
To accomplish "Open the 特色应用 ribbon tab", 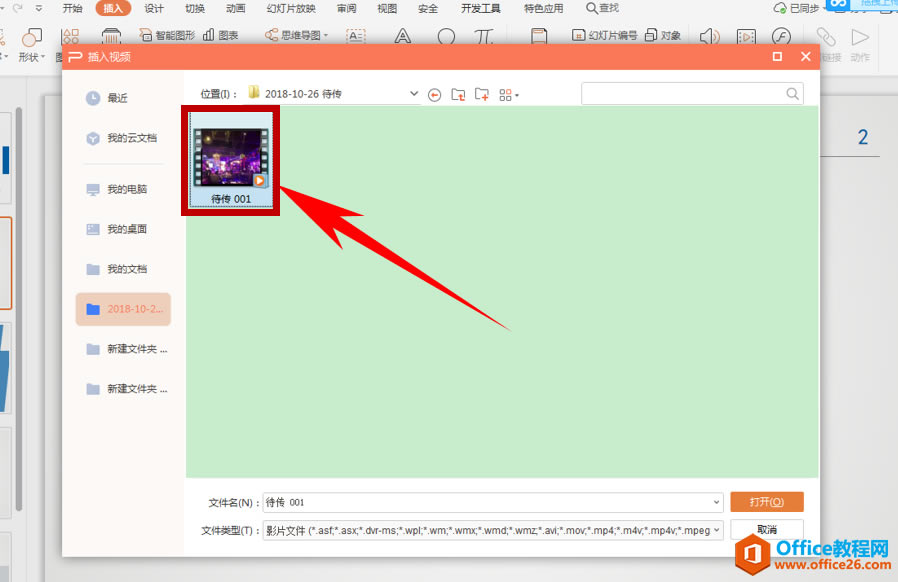I will click(543, 9).
